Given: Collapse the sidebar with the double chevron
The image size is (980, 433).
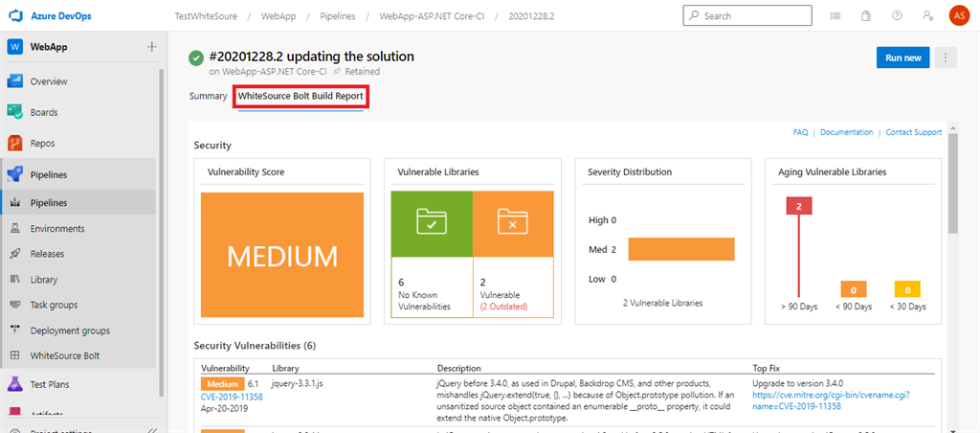Looking at the screenshot, I should [151, 428].
